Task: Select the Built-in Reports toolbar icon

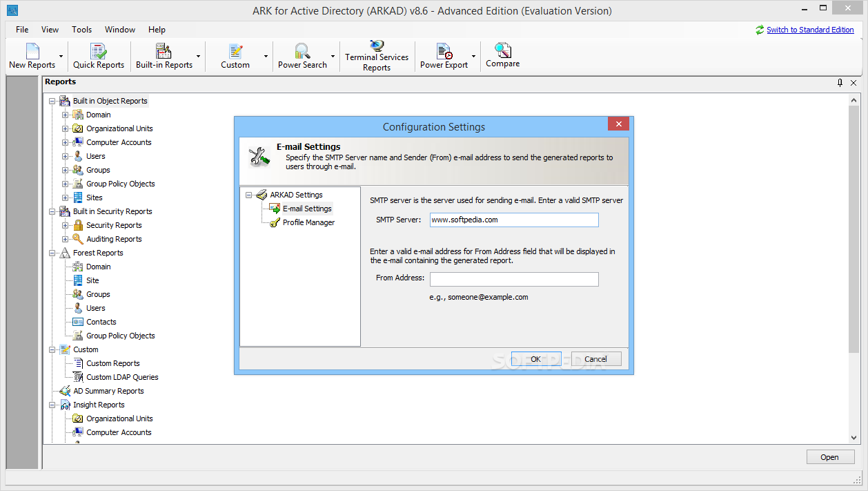Action: [x=164, y=51]
